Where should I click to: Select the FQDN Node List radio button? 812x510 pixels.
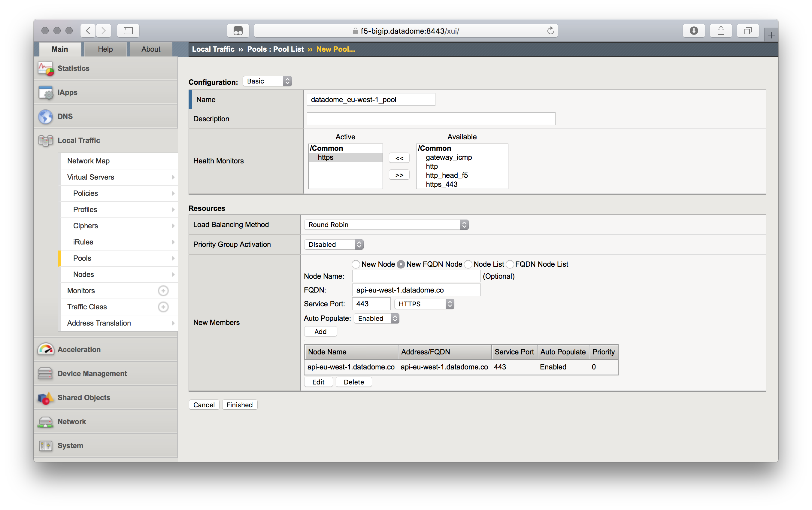510,264
